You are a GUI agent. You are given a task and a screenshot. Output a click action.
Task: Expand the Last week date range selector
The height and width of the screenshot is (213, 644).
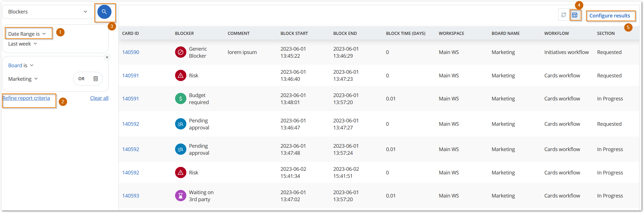click(x=22, y=44)
